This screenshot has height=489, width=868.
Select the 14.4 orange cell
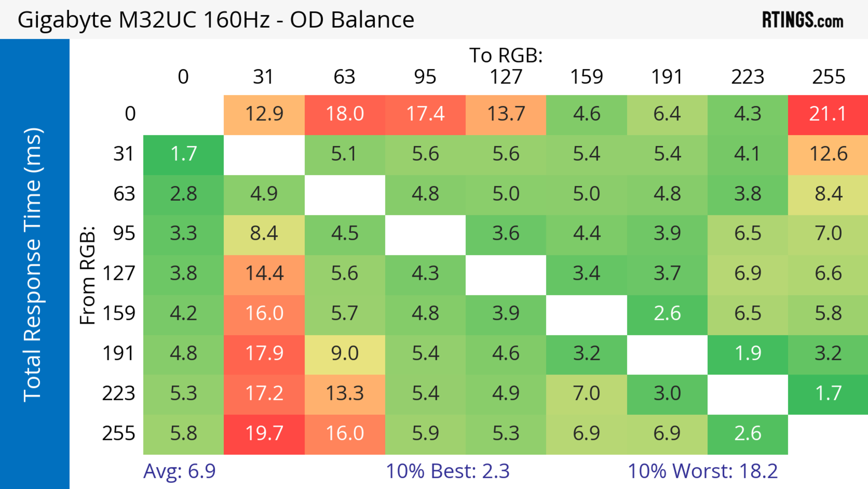tap(264, 275)
